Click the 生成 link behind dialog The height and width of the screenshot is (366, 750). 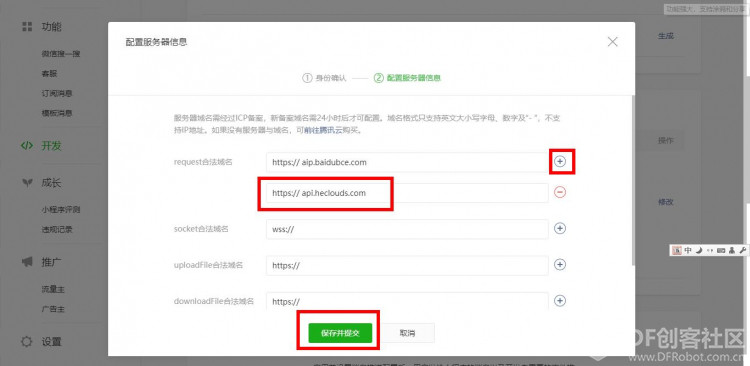click(666, 36)
